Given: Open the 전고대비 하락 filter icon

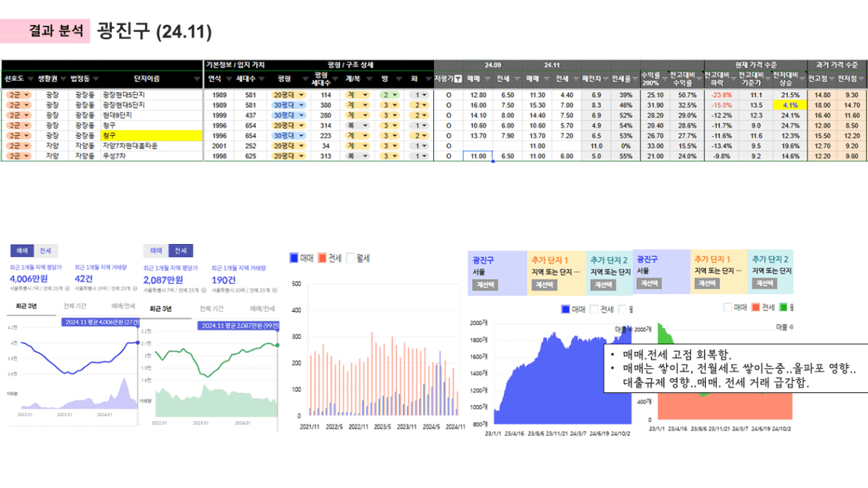Looking at the screenshot, I should coord(733,78).
